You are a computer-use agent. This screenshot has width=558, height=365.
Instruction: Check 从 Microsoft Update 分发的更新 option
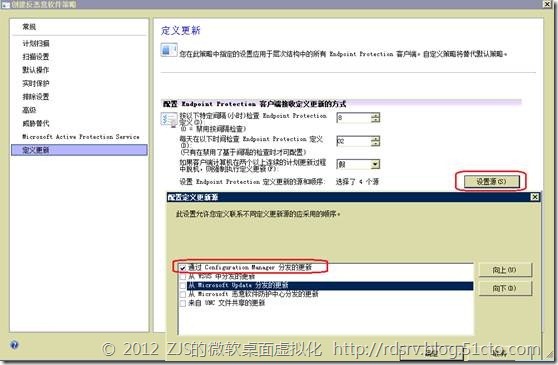tap(183, 285)
